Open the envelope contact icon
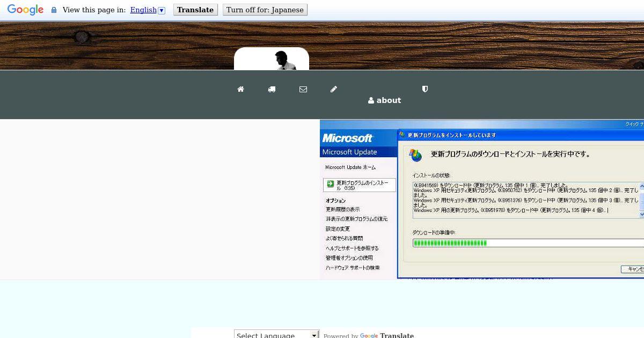644x338 pixels. coord(303,90)
